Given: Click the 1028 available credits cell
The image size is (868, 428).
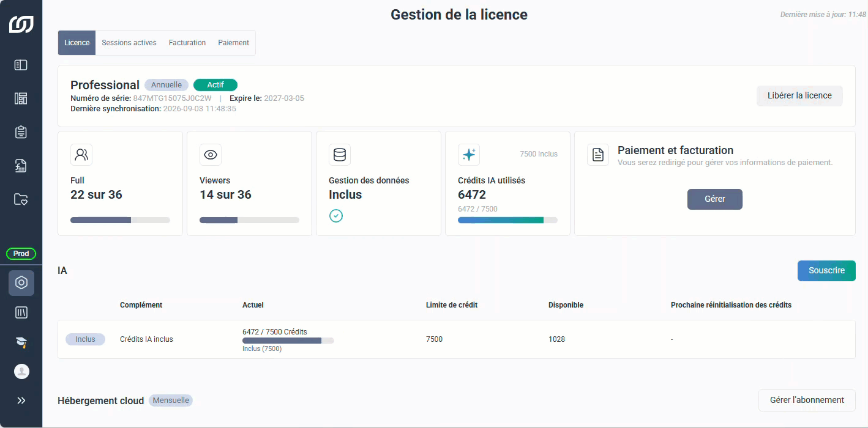Looking at the screenshot, I should (x=556, y=339).
